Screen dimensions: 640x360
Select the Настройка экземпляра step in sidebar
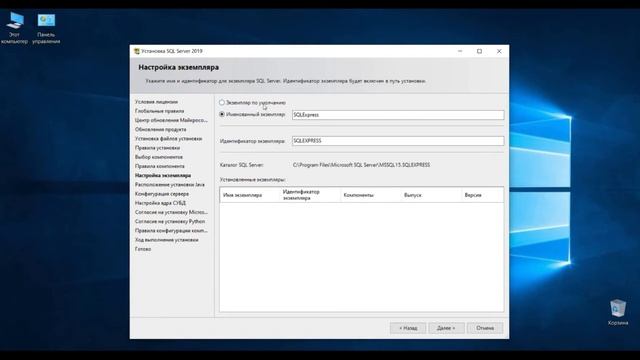(163, 176)
